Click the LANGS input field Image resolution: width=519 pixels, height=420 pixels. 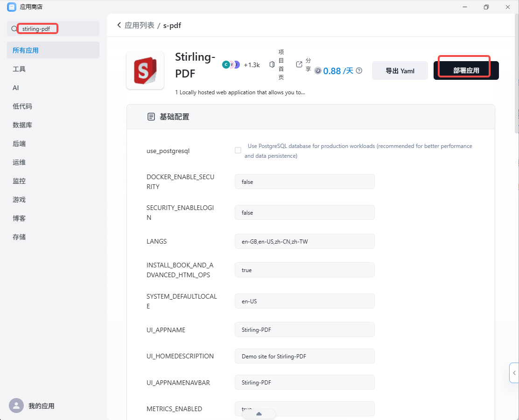(x=304, y=241)
